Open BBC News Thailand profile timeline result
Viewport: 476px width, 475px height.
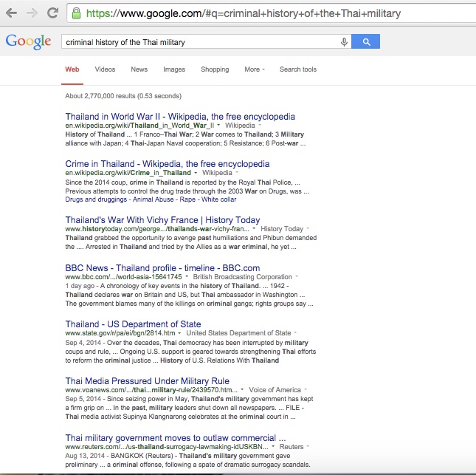tap(162, 268)
